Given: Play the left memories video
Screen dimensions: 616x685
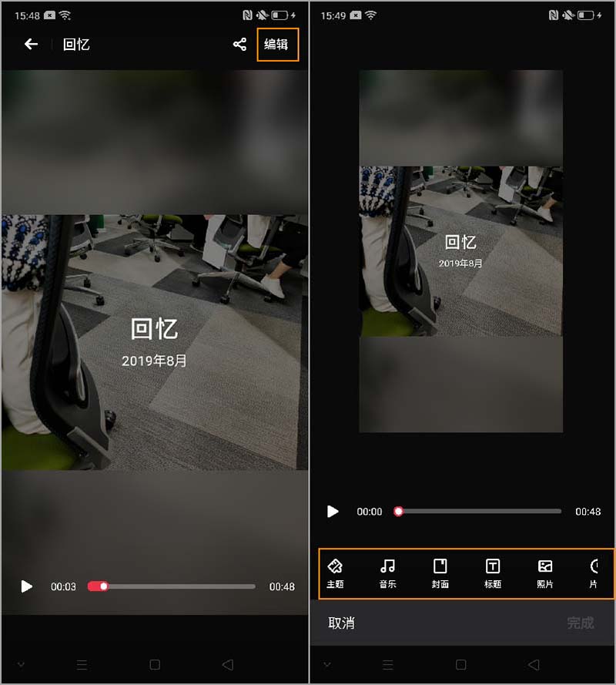Looking at the screenshot, I should pos(26,586).
